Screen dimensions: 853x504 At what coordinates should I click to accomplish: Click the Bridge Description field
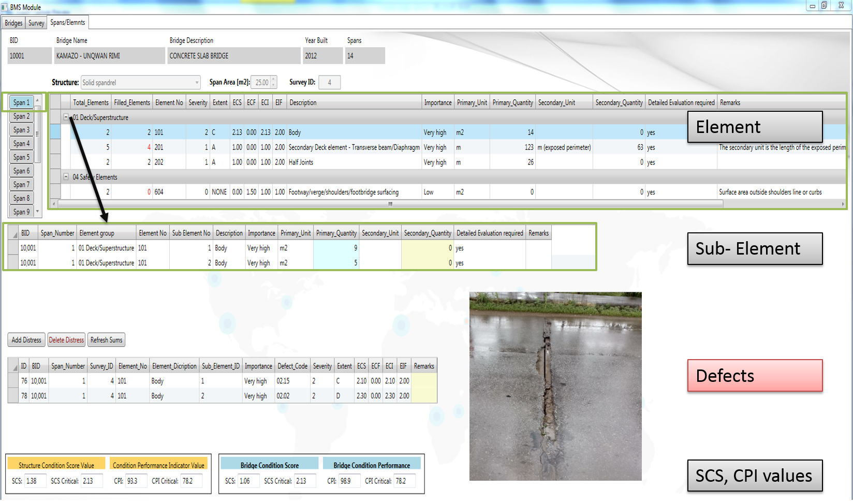tap(233, 56)
